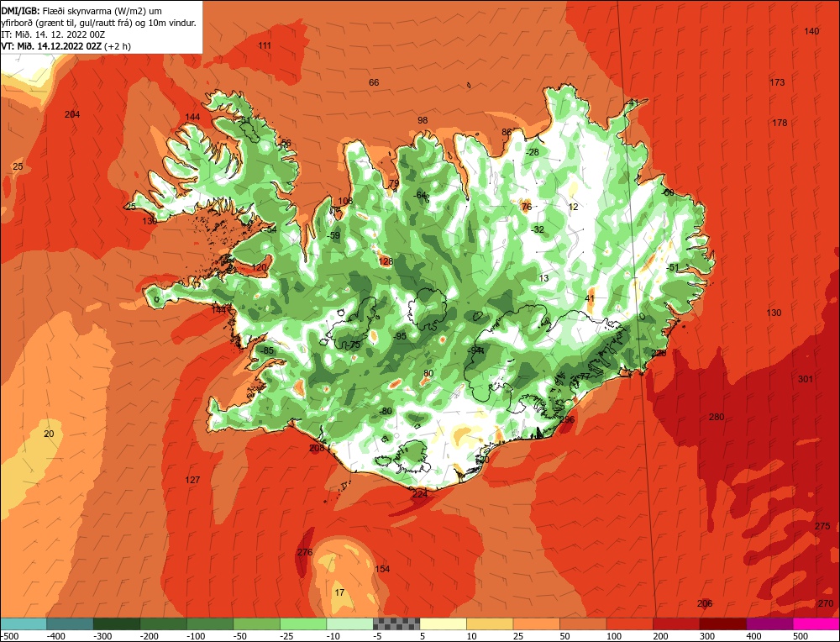The image size is (840, 642).
Task: Click the map value 173
Action: (777, 82)
